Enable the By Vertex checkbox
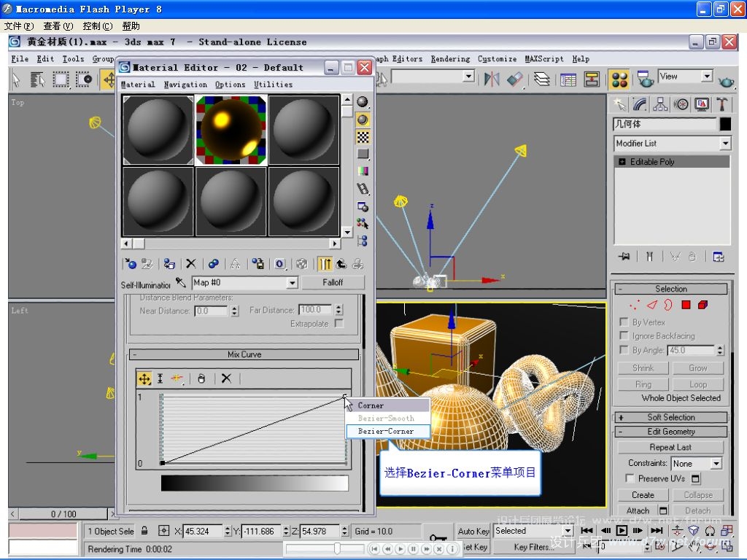 pos(624,322)
